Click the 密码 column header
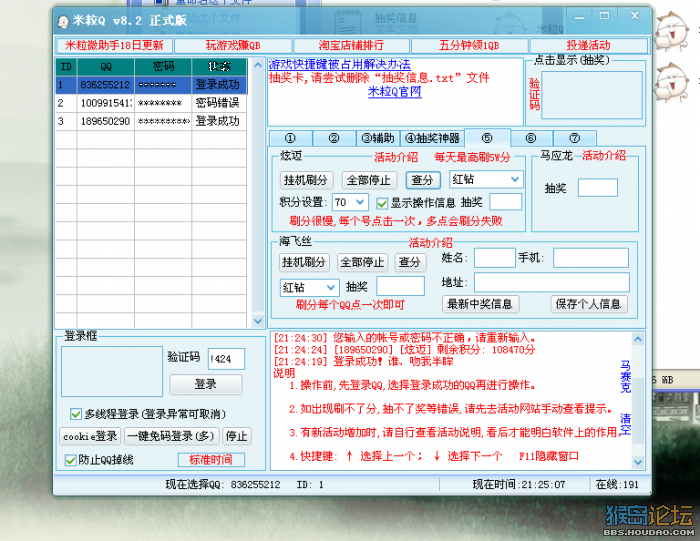 click(163, 67)
